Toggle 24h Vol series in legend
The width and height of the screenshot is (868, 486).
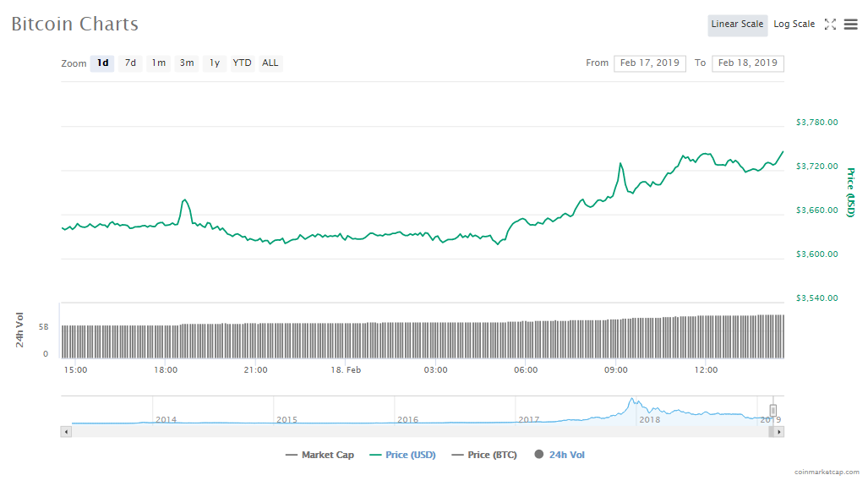click(x=560, y=455)
